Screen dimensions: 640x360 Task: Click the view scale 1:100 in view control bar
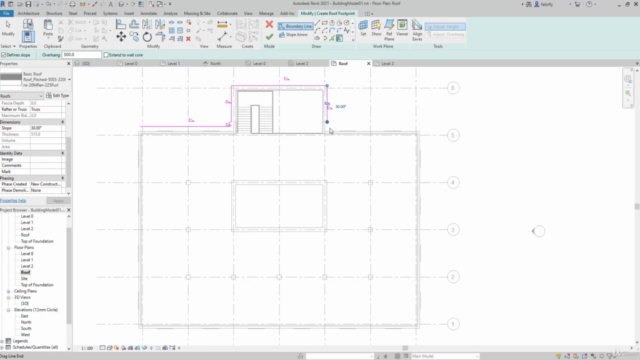point(87,348)
